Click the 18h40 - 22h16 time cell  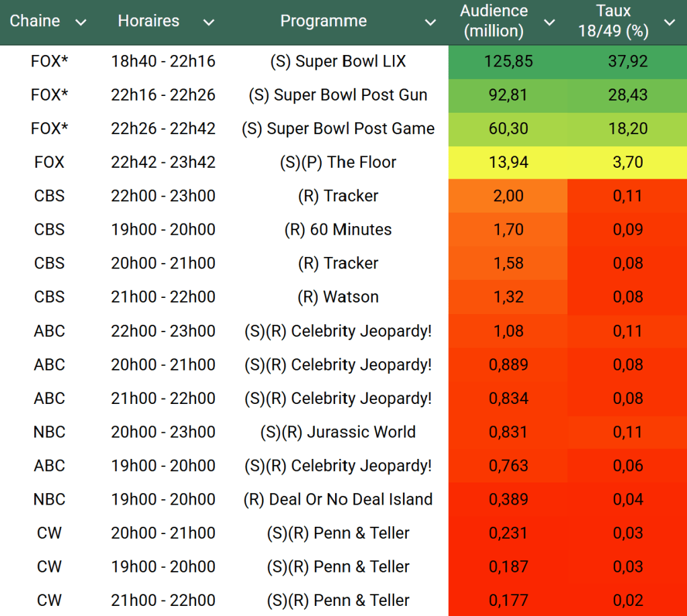point(163,62)
